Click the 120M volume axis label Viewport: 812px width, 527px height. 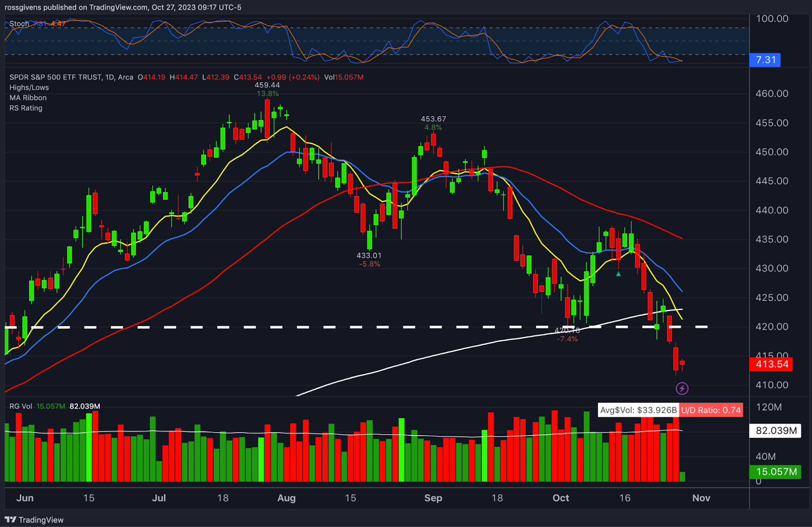click(769, 407)
